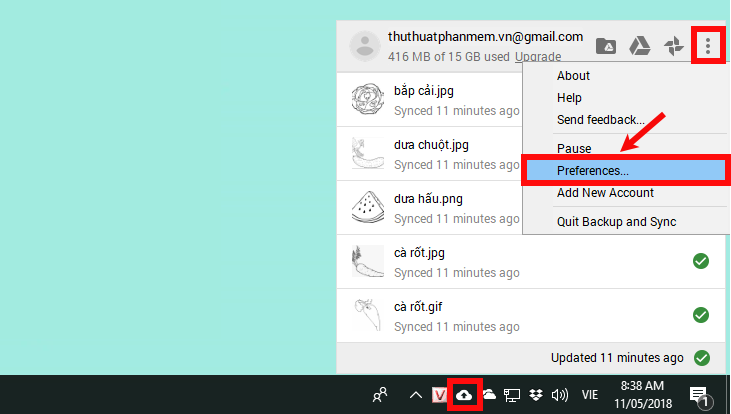731x414 pixels.
Task: Select the cà rốt.gif file name
Action: (x=418, y=307)
